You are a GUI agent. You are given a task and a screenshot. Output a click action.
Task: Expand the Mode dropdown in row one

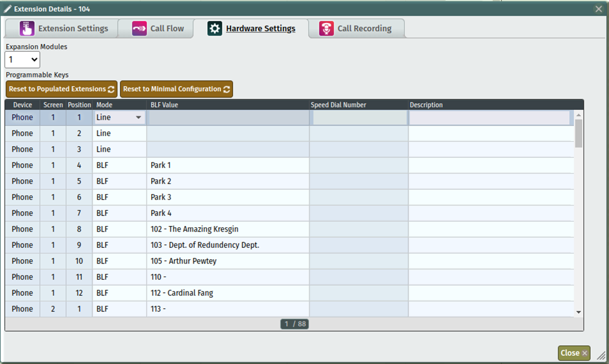pos(138,117)
